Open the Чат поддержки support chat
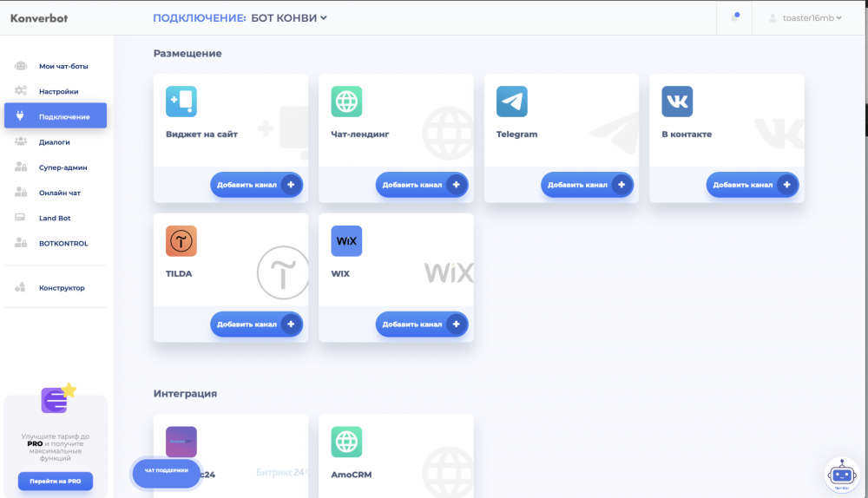Image resolution: width=868 pixels, height=498 pixels. point(166,473)
